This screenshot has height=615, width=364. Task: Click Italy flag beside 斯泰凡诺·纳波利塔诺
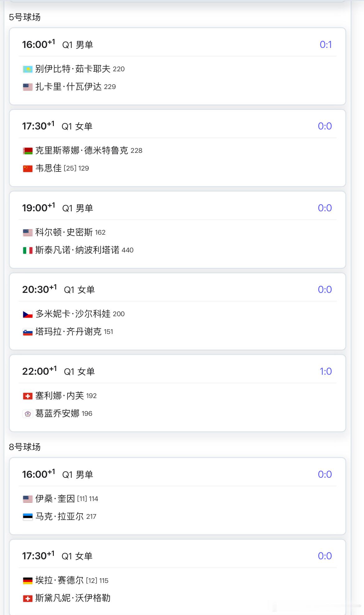coord(28,250)
